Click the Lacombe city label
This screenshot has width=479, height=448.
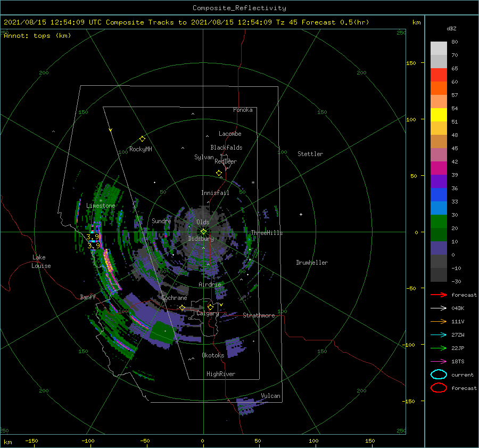click(230, 134)
